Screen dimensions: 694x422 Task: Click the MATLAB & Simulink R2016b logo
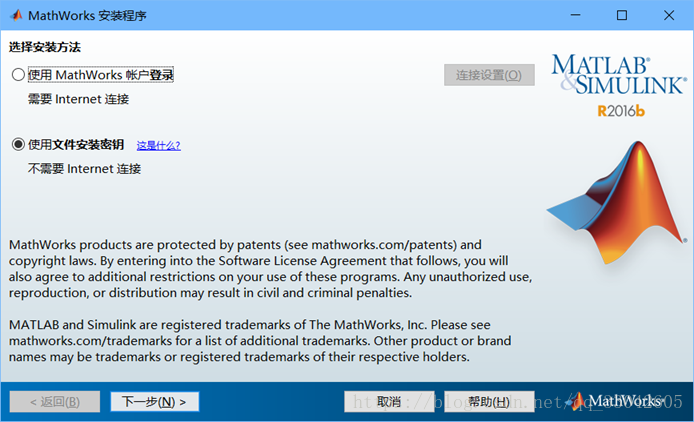click(619, 85)
